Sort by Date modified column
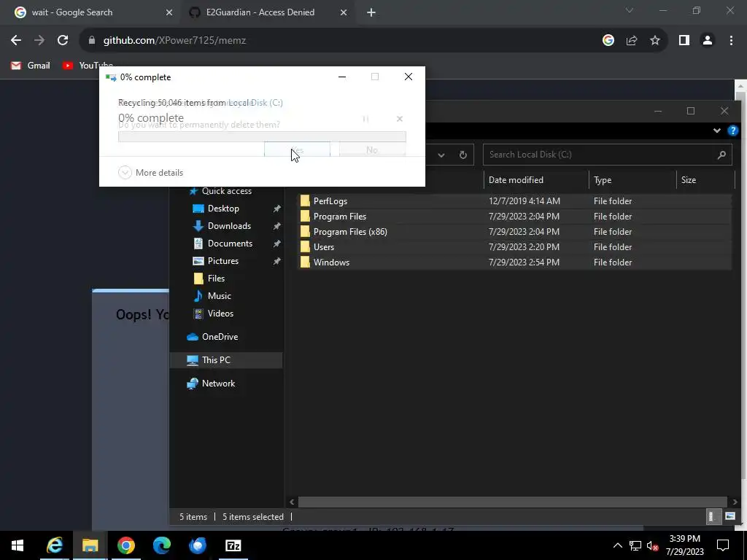The width and height of the screenshot is (747, 560). pyautogui.click(x=536, y=180)
